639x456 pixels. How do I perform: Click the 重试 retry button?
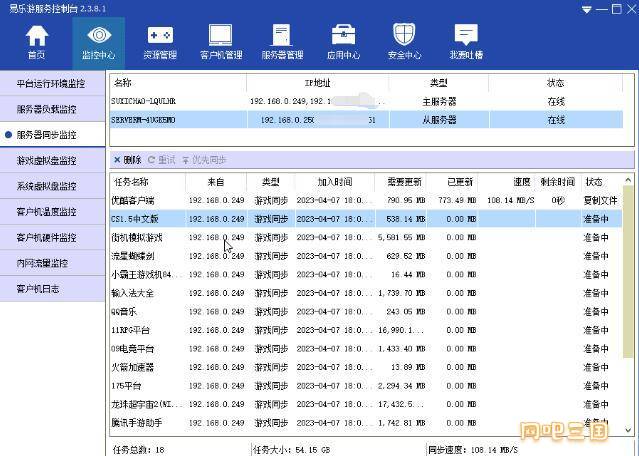161,160
